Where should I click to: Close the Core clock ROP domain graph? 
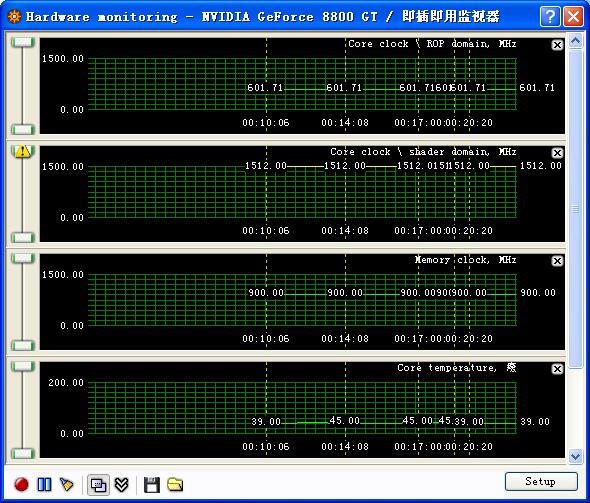557,45
